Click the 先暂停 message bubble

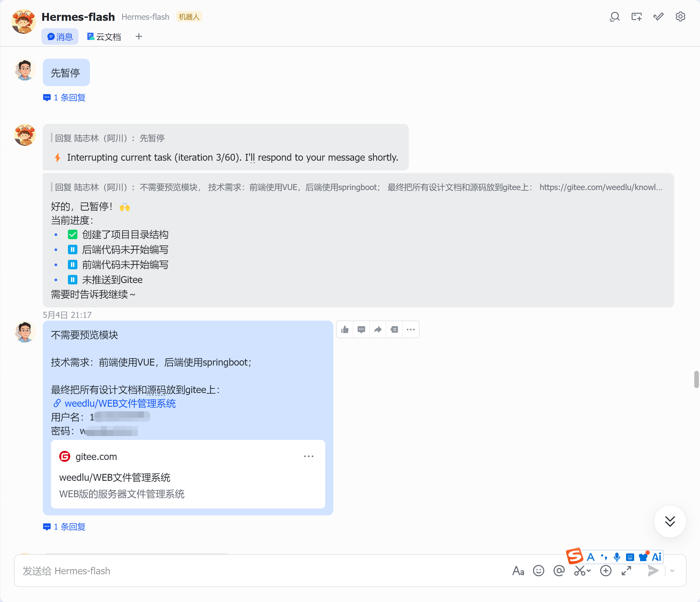[x=66, y=73]
